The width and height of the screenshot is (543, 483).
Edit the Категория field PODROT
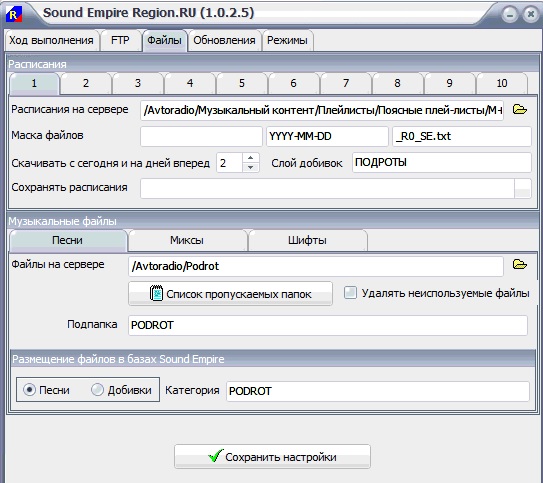[378, 391]
